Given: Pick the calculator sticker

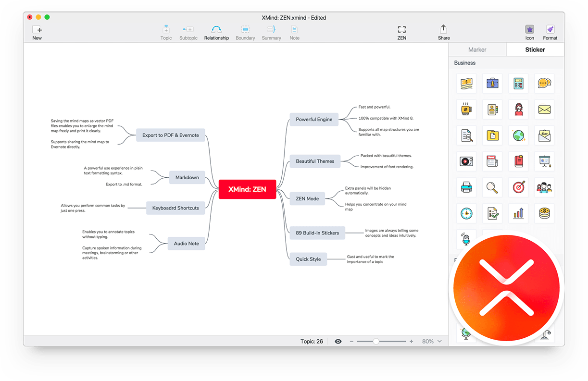Looking at the screenshot, I should tap(518, 83).
